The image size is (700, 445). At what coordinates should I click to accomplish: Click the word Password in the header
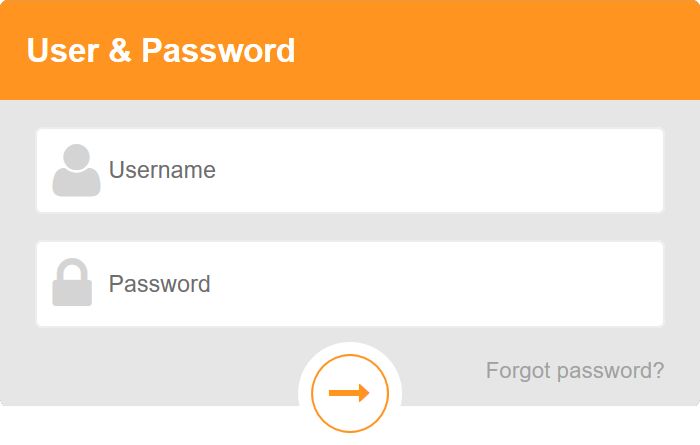tap(218, 50)
